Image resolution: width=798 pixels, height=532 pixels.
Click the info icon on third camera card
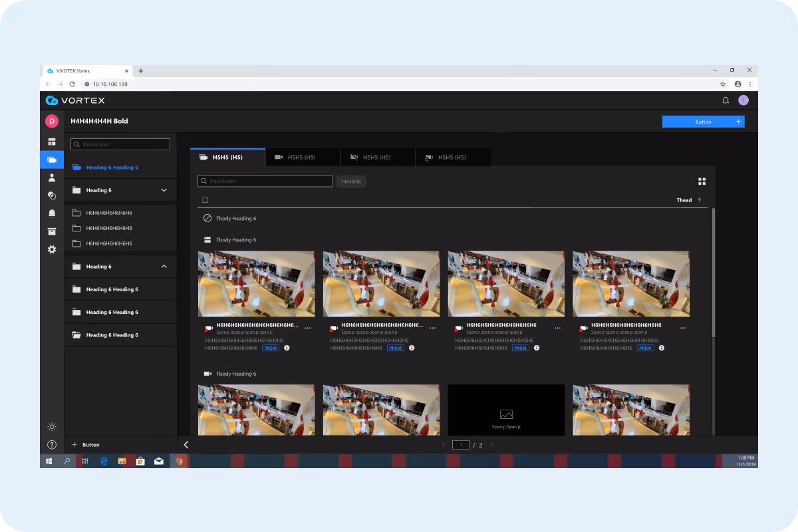(x=537, y=348)
